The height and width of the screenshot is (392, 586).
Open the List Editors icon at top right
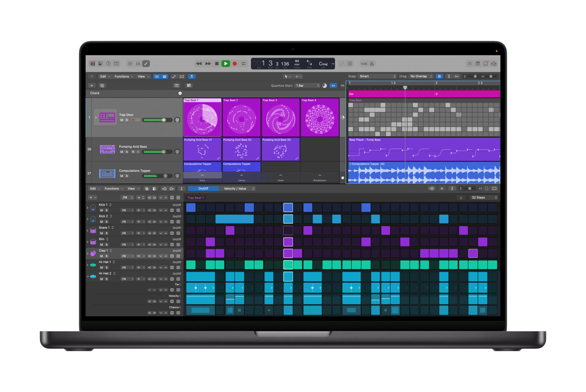pos(469,63)
